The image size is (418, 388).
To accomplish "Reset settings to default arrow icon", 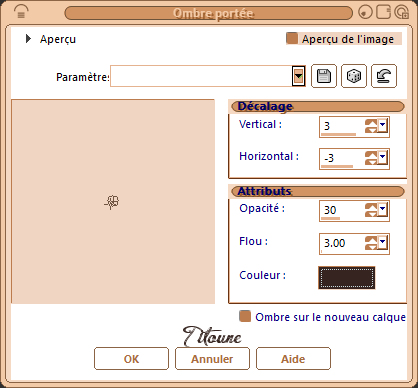I will [384, 76].
